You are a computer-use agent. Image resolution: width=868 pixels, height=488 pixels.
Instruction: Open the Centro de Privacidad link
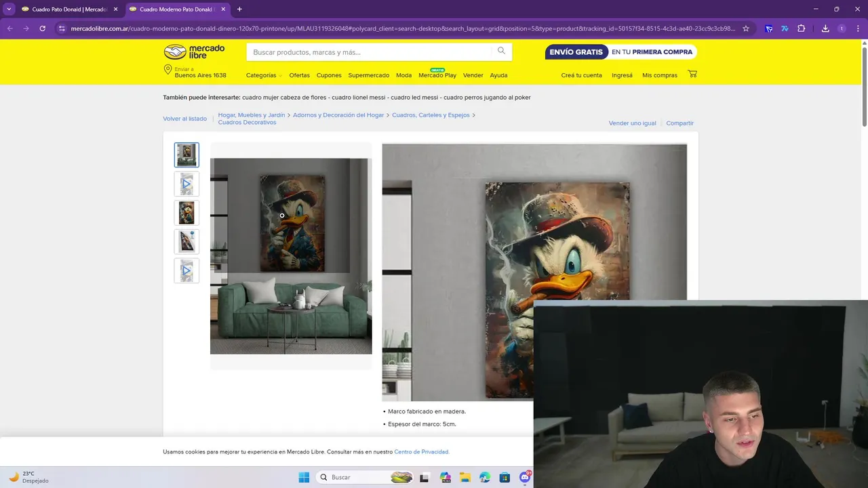tap(422, 452)
